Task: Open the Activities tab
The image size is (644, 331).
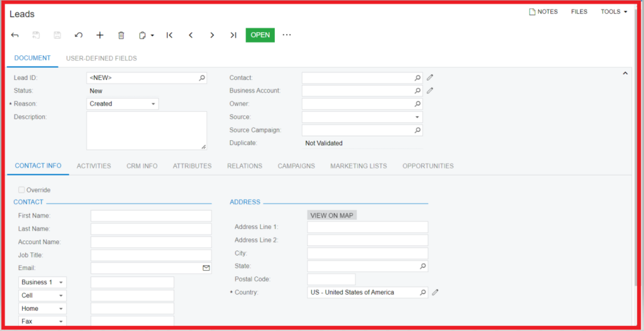Action: click(94, 166)
